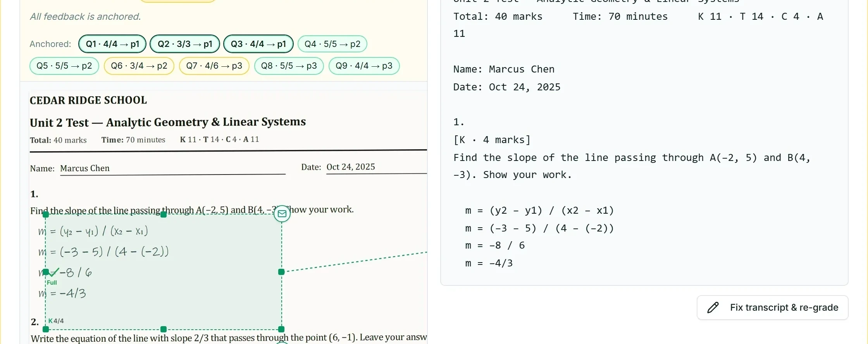The width and height of the screenshot is (868, 344).
Task: Open the Q7 · 4/6 → p3 chip
Action: [214, 66]
